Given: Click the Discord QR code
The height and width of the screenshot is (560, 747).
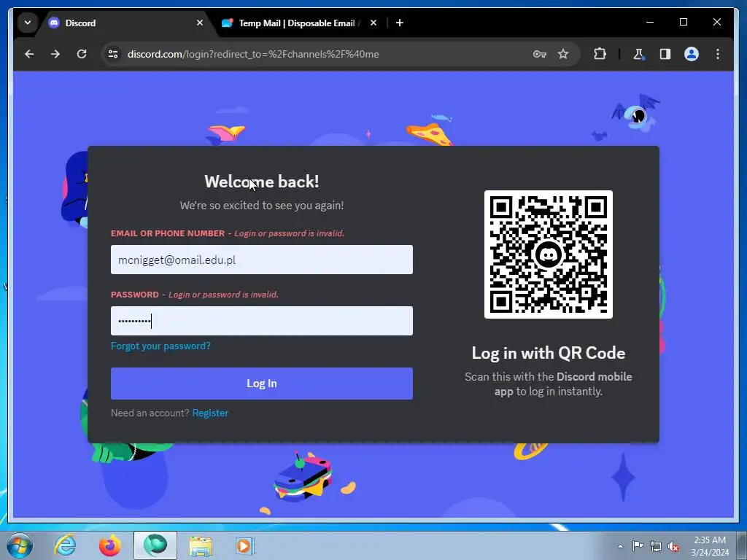Looking at the screenshot, I should pos(549,254).
